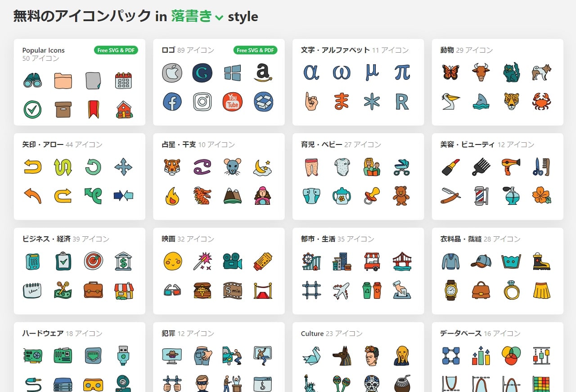Open the 占星・干支 pack heading

pyautogui.click(x=179, y=144)
